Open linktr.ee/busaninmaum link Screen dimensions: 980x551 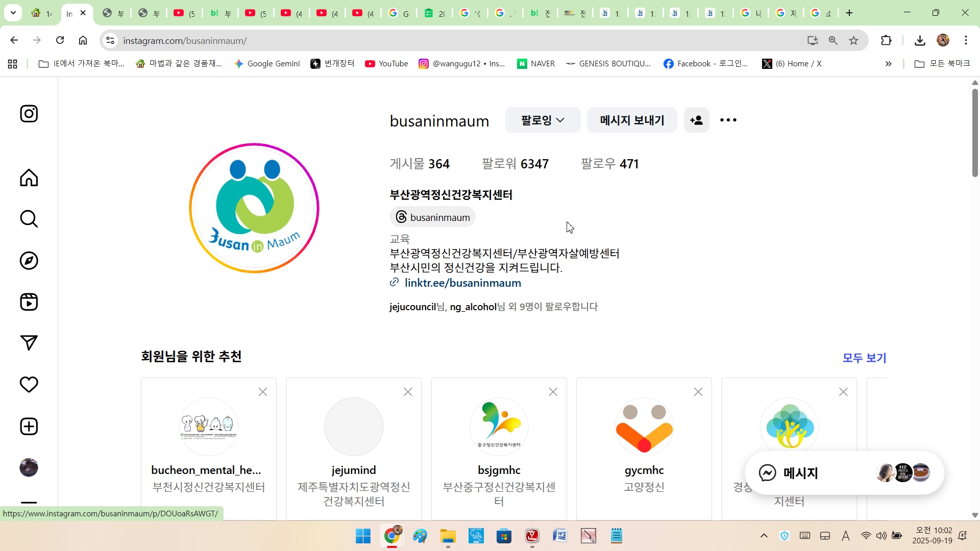462,283
